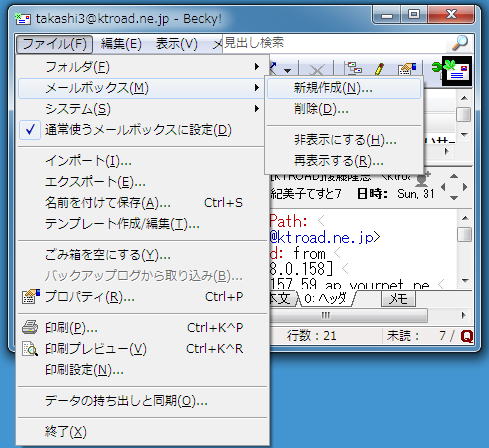Select ごみ箱を空にする(Y)... entry

coord(142,255)
